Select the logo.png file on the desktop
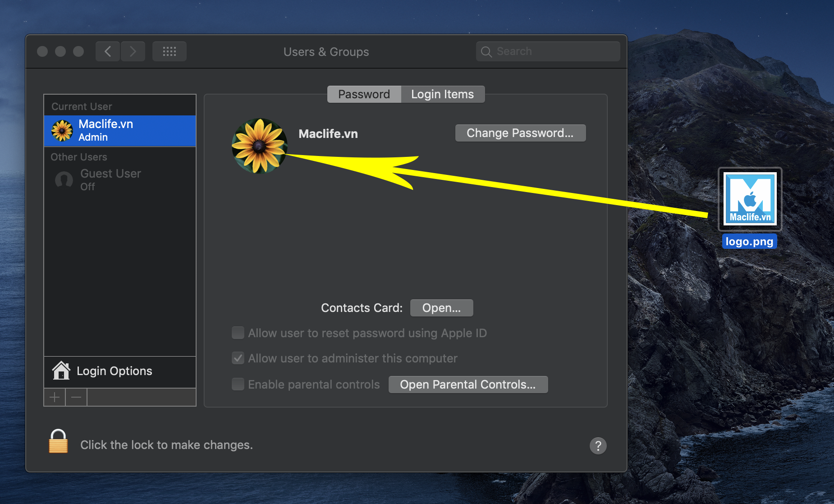 [749, 199]
